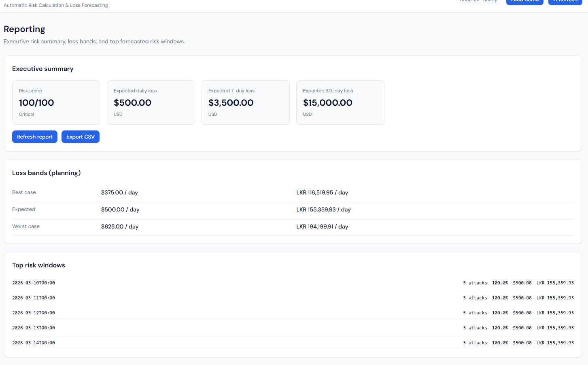
Task: Click the Expected LKR 155,359.93 / day value
Action: point(323,209)
